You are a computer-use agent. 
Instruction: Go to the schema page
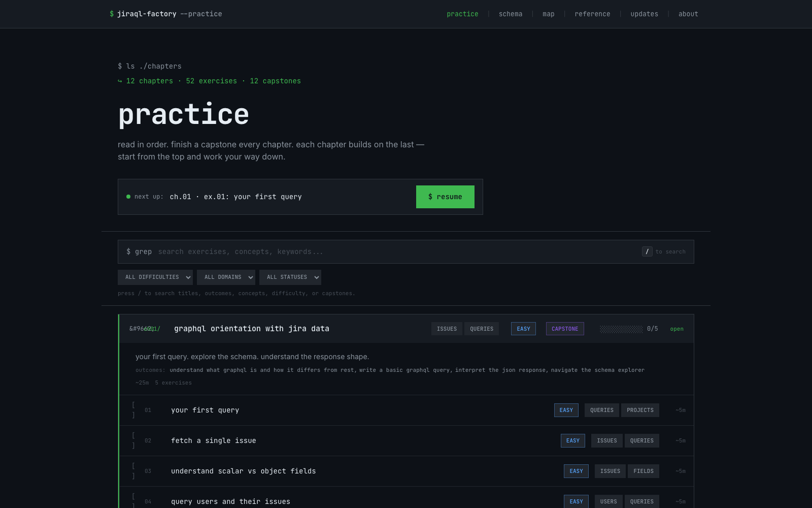tap(511, 14)
